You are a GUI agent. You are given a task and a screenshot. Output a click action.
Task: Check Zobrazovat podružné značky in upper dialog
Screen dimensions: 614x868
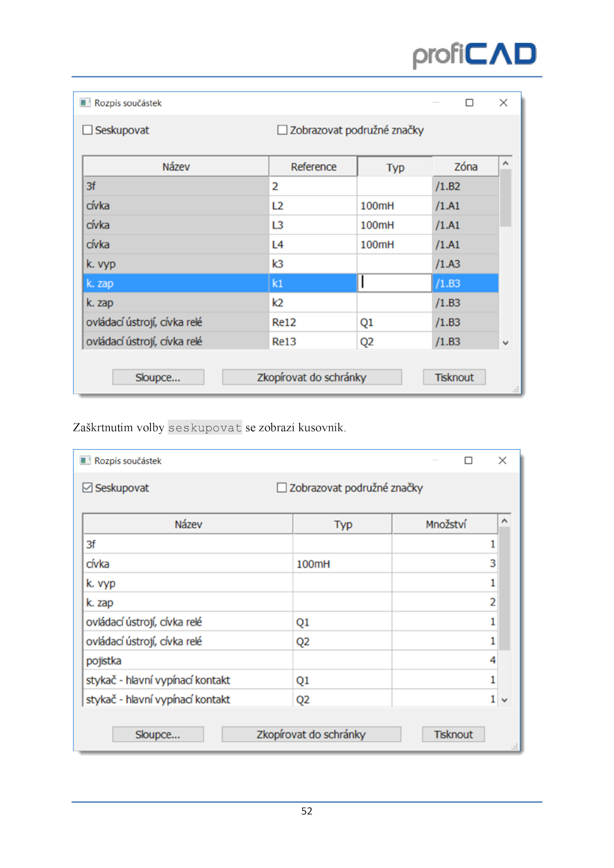[x=282, y=130]
